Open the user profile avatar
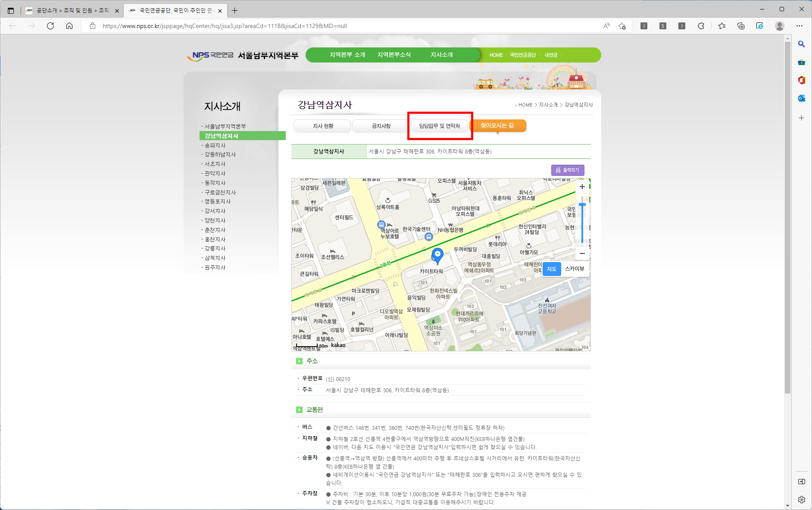The height and width of the screenshot is (510, 812). coord(780,26)
